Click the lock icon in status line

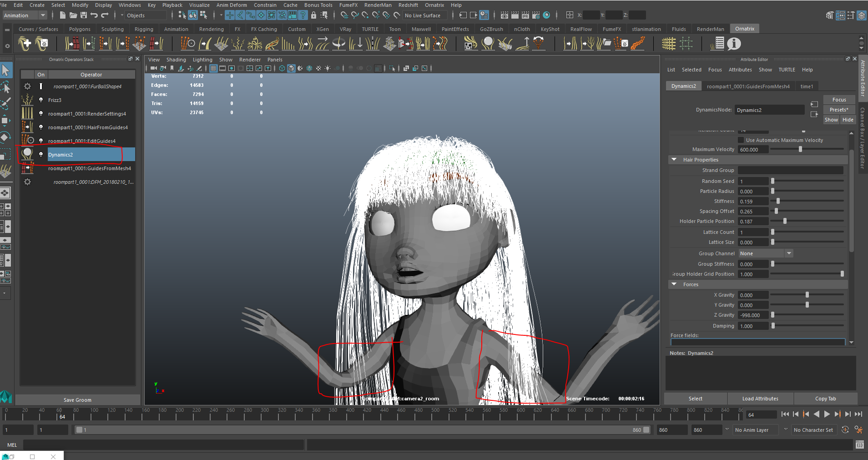tap(313, 15)
